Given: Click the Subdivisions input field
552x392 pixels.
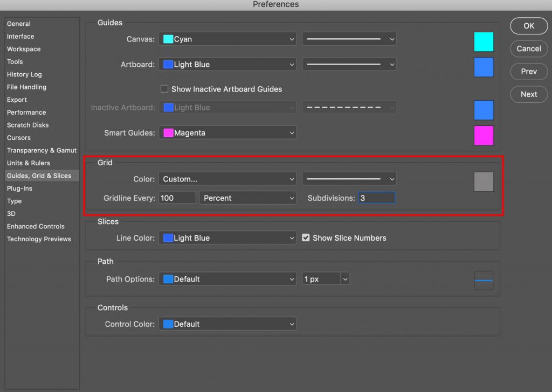Looking at the screenshot, I should click(377, 198).
